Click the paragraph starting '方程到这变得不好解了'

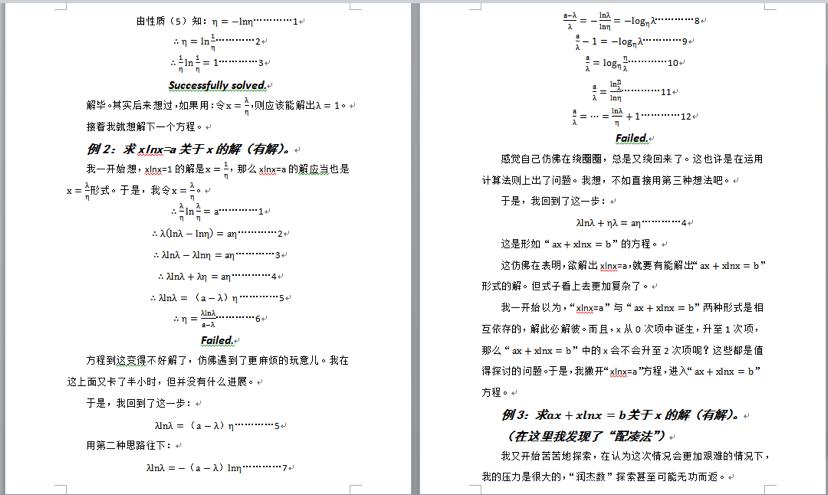click(208, 371)
